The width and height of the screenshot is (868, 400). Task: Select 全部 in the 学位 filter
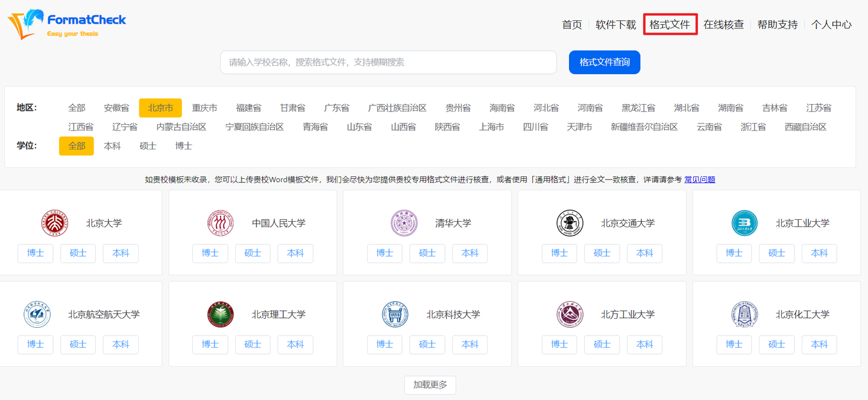pyautogui.click(x=77, y=146)
